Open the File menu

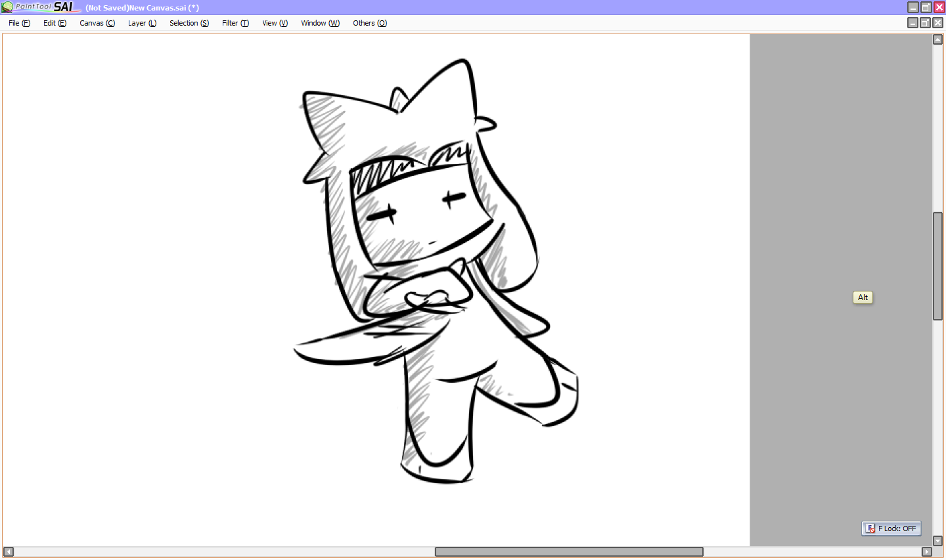(19, 23)
